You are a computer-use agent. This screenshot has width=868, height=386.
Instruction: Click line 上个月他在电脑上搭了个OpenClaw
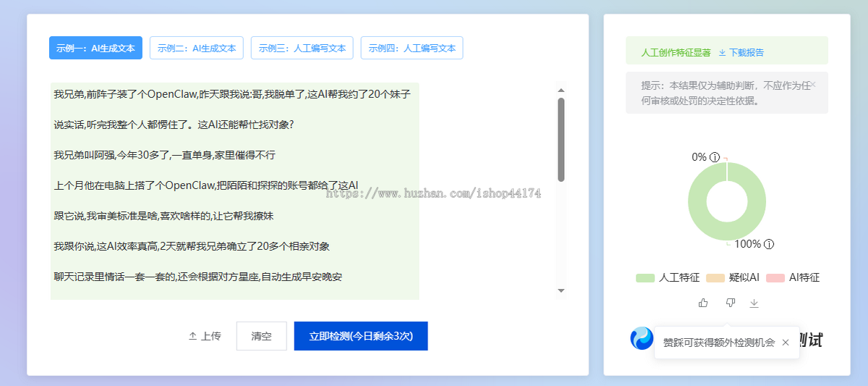pyautogui.click(x=206, y=185)
